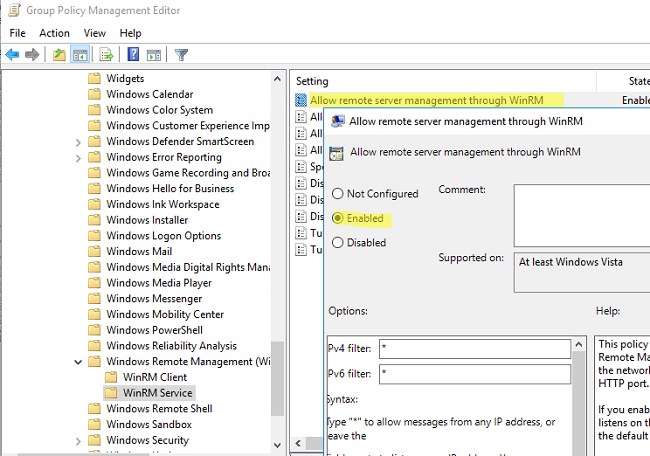
Task: Select Windows Media Digital Rights Management item
Action: click(188, 267)
